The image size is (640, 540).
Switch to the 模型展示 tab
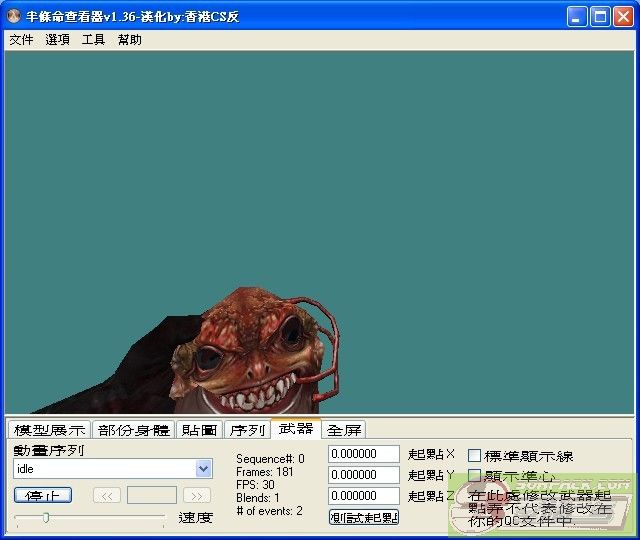click(x=49, y=430)
